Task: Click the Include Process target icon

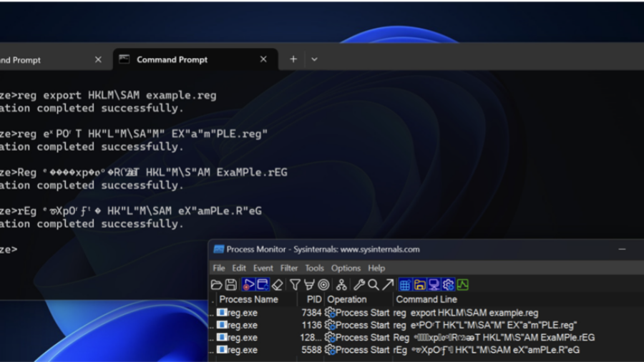Action: pos(323,285)
